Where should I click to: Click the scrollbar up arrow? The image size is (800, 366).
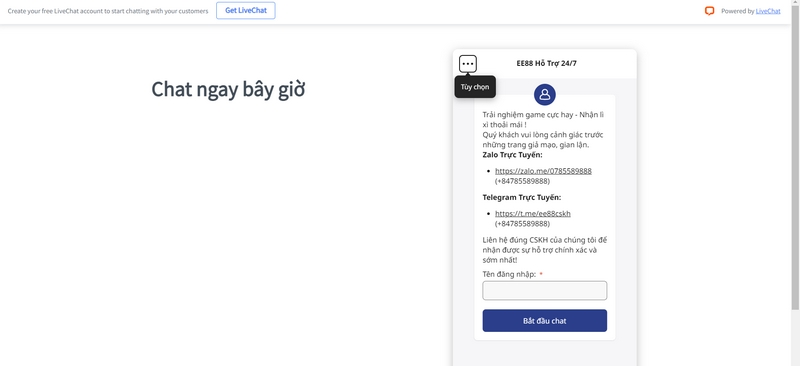(795, 4)
